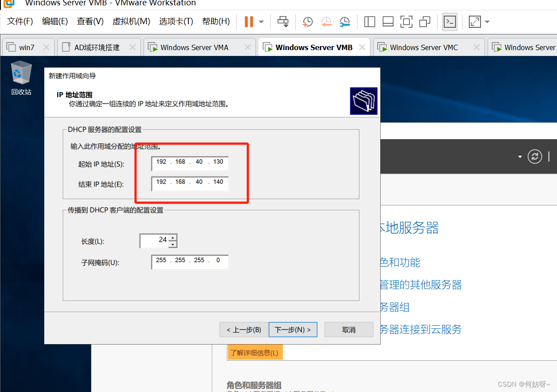The image size is (557, 392).
Task: Click the 下一步(N) button
Action: pos(293,330)
